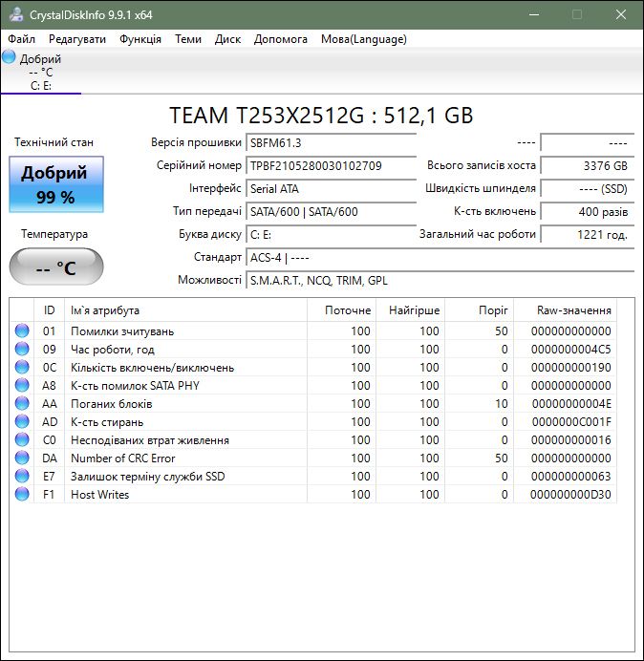Click status orb beside attribute 09 power-on hours

[x=22, y=349]
